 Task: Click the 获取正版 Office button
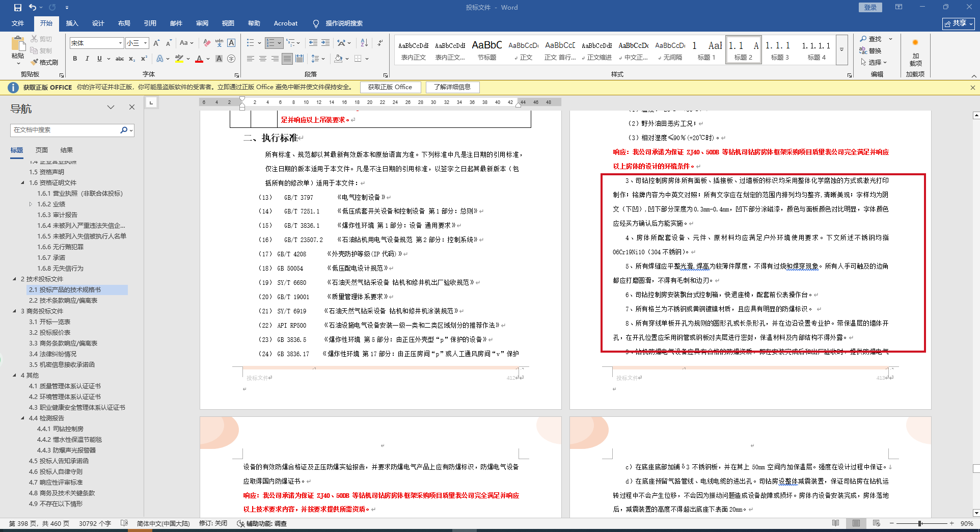[390, 87]
